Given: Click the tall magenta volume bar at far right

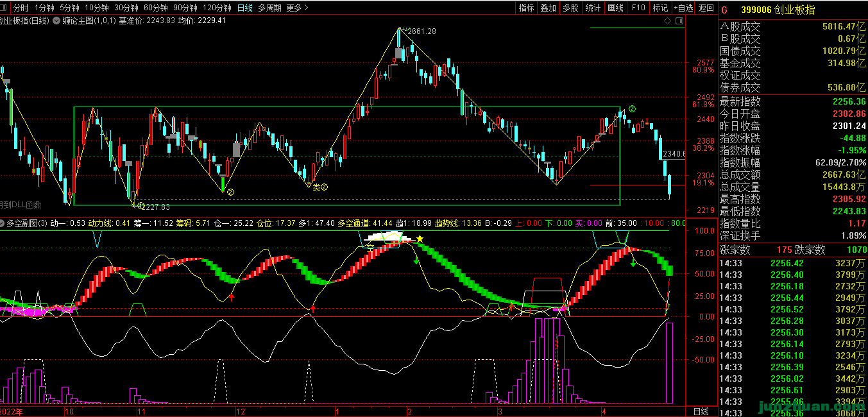Looking at the screenshot, I should [x=669, y=363].
